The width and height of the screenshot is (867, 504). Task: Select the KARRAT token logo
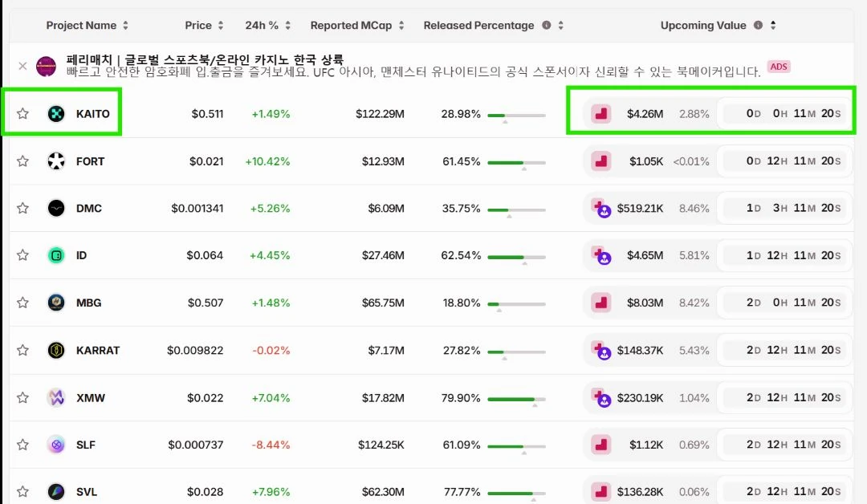click(x=56, y=351)
